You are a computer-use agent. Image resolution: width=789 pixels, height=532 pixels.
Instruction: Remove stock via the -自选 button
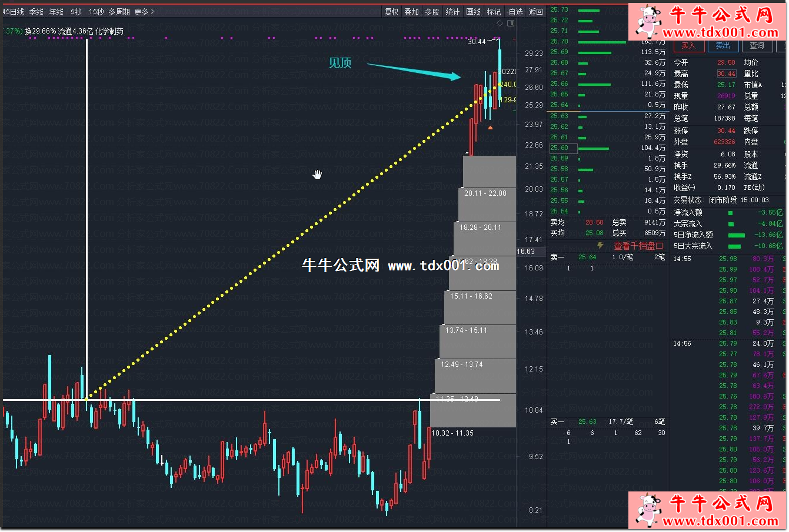click(515, 12)
